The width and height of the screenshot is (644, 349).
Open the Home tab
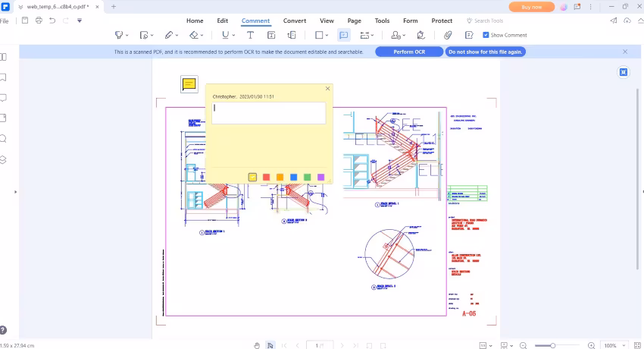click(195, 20)
